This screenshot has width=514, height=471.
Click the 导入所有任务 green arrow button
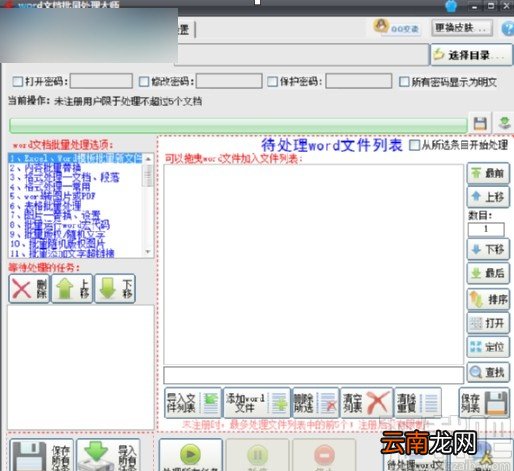109,455
